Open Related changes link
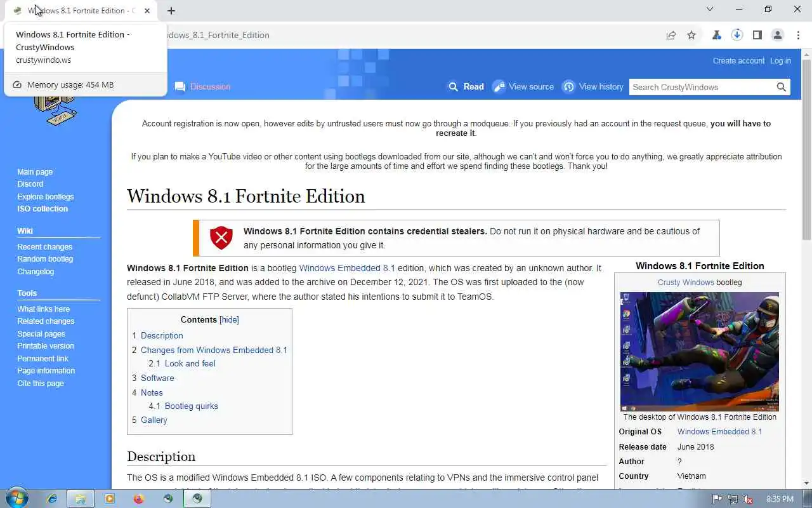 click(x=46, y=321)
